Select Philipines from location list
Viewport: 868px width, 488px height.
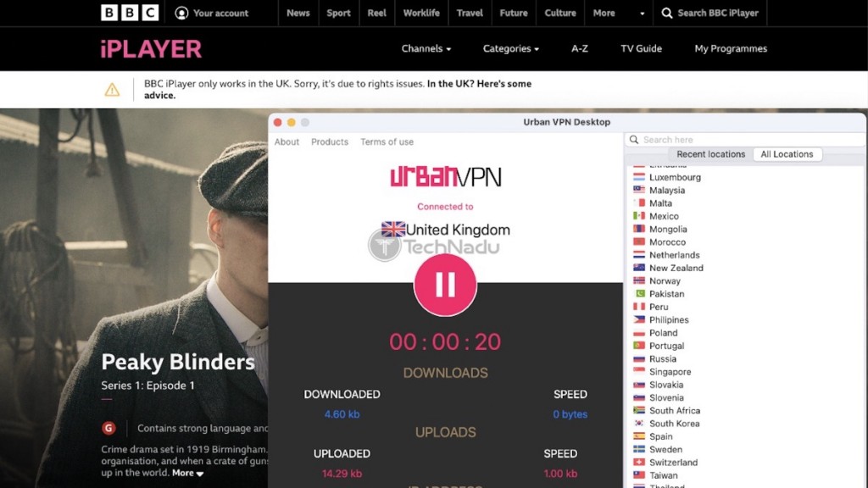click(x=669, y=319)
